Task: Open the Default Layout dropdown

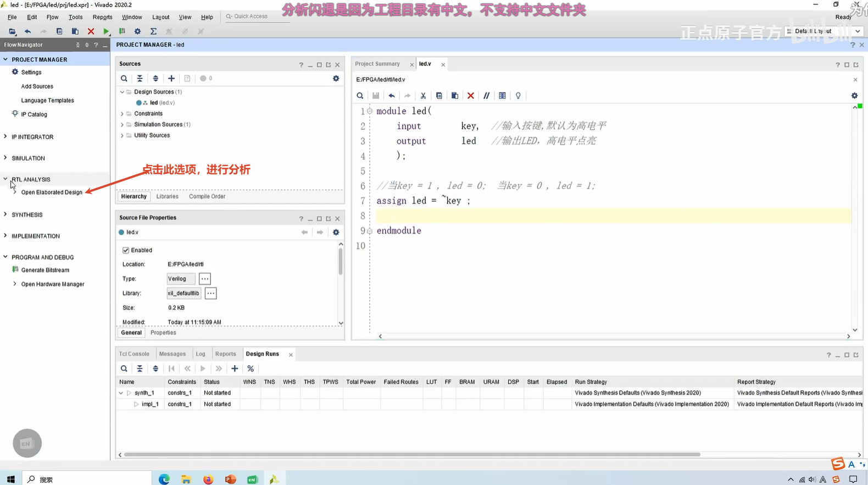Action: pyautogui.click(x=824, y=31)
